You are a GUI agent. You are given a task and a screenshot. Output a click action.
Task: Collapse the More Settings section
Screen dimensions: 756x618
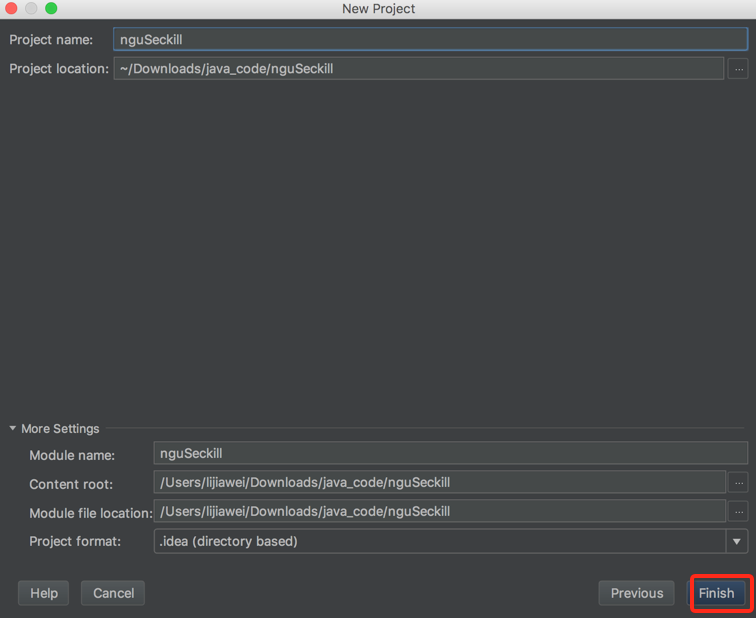[x=13, y=428]
